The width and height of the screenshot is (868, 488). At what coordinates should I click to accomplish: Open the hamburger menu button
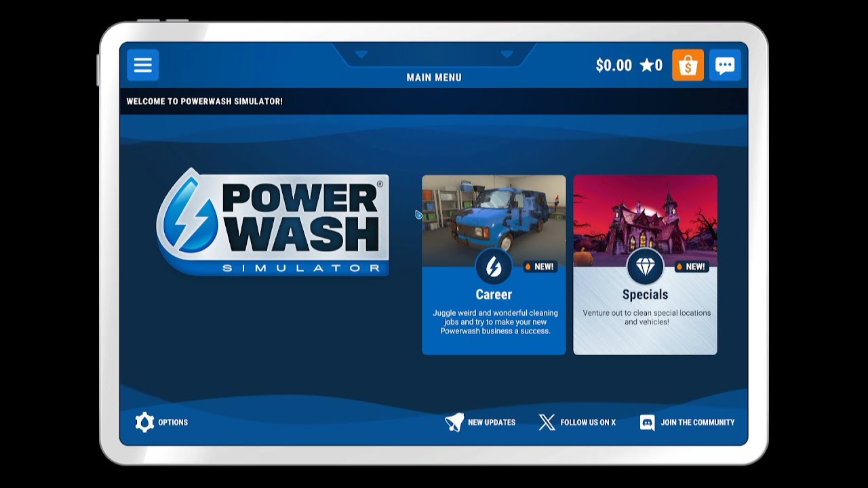tap(142, 65)
